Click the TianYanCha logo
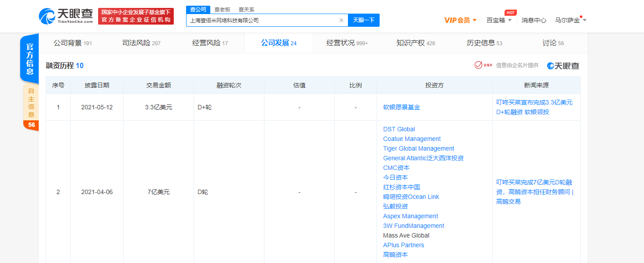Viewport: 644px width, 263px height. (66, 16)
